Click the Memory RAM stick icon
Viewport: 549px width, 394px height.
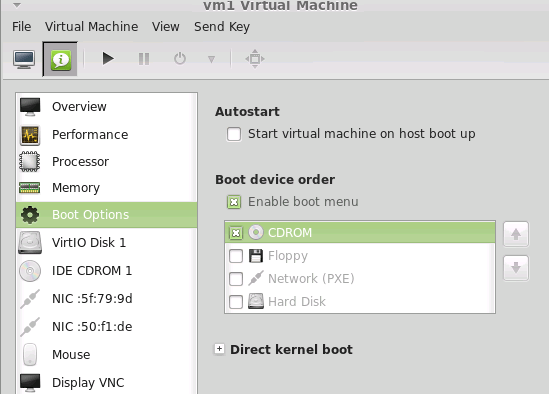(30, 188)
